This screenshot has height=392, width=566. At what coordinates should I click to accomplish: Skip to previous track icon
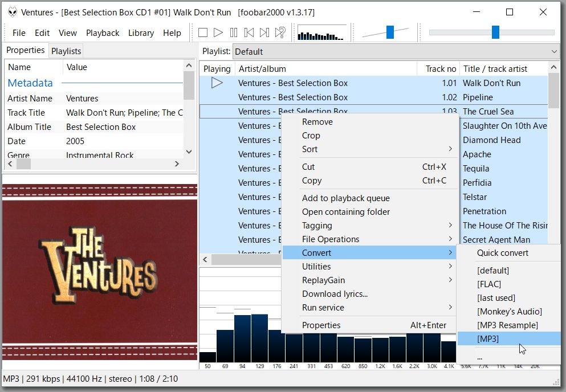[249, 33]
